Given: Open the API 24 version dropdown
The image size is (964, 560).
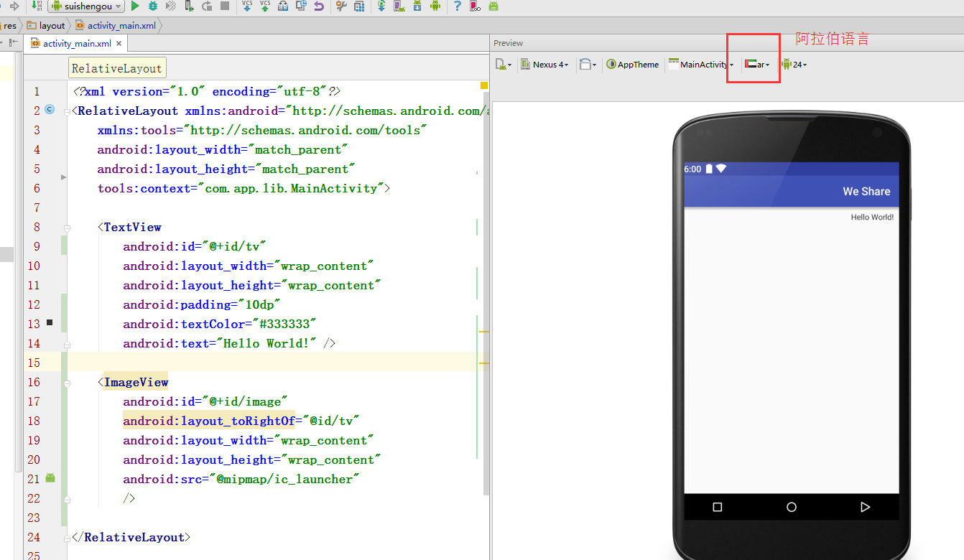Looking at the screenshot, I should pyautogui.click(x=794, y=65).
